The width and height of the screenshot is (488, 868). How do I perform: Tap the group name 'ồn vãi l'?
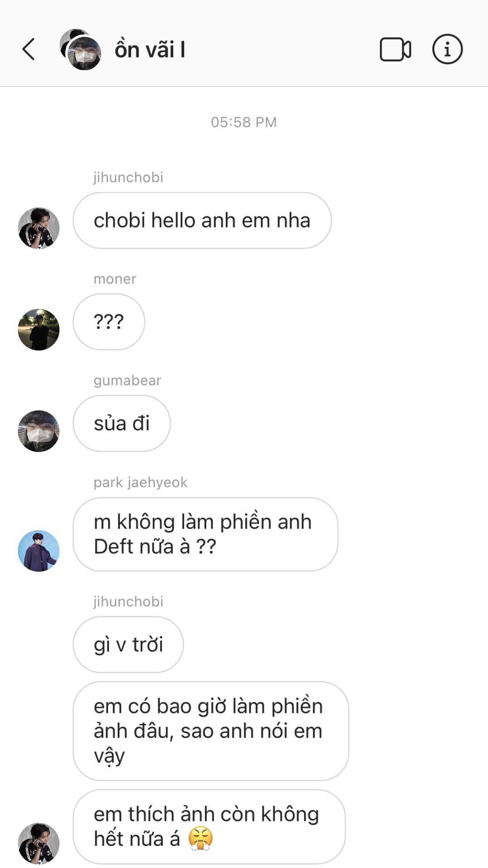pyautogui.click(x=150, y=50)
